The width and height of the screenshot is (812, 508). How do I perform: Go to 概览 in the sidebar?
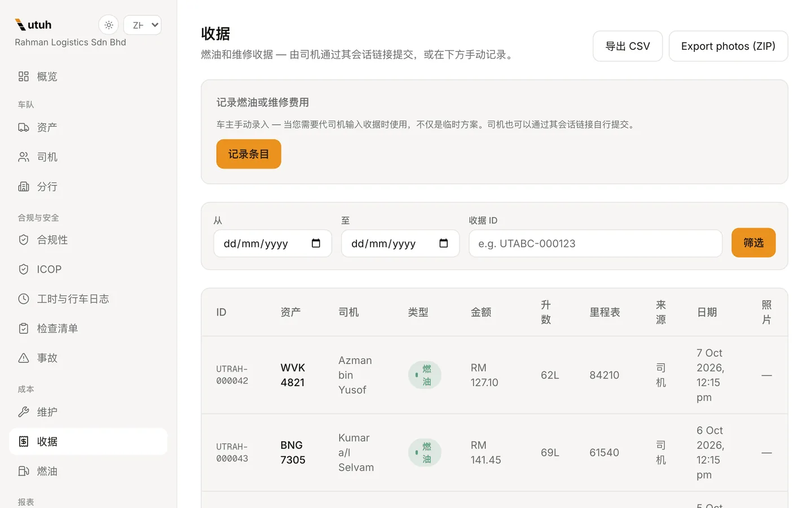click(88, 76)
